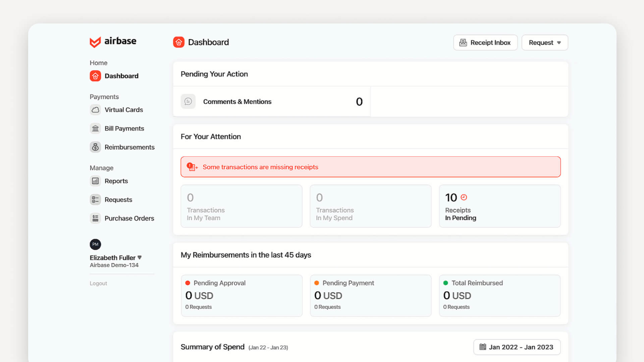The width and height of the screenshot is (644, 362).
Task: Select the Virtual Cards icon
Action: click(x=95, y=110)
